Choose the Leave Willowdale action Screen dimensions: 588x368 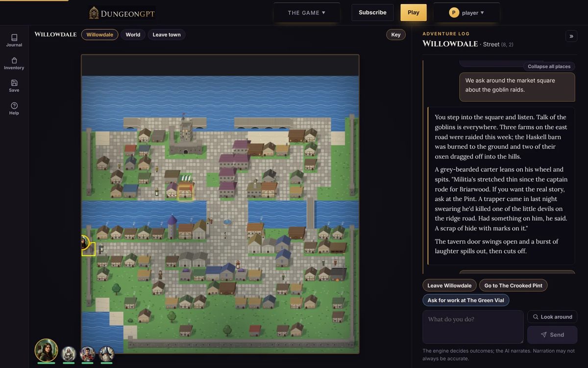click(449, 286)
